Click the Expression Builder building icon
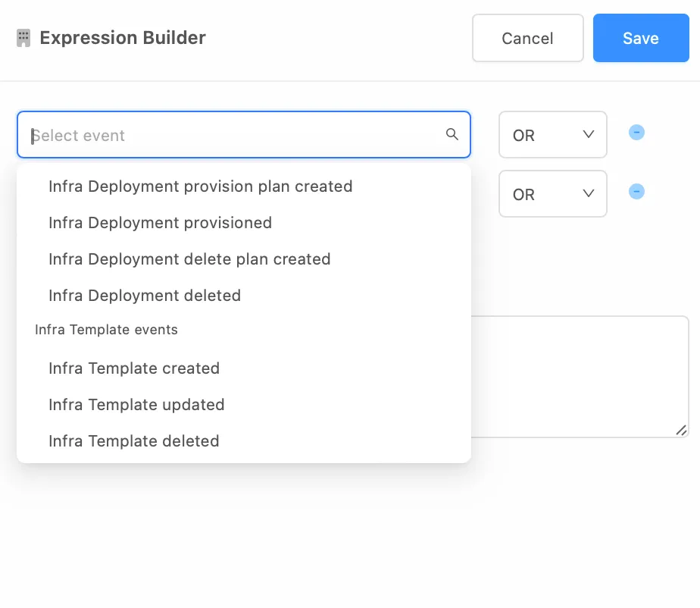 pos(23,38)
